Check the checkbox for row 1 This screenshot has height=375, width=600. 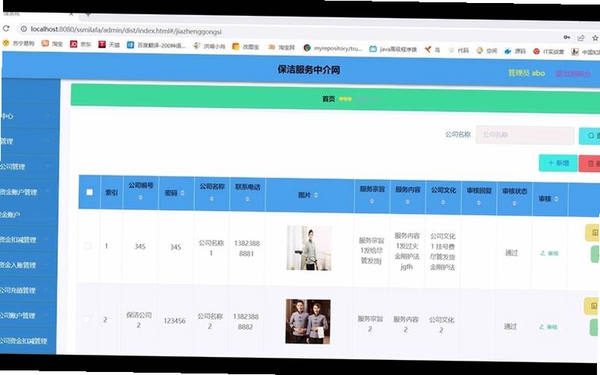pos(88,246)
